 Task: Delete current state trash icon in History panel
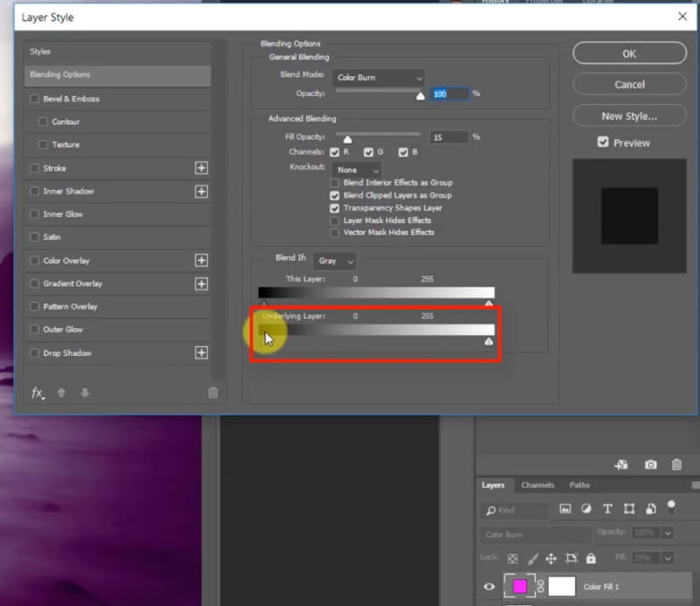point(676,464)
